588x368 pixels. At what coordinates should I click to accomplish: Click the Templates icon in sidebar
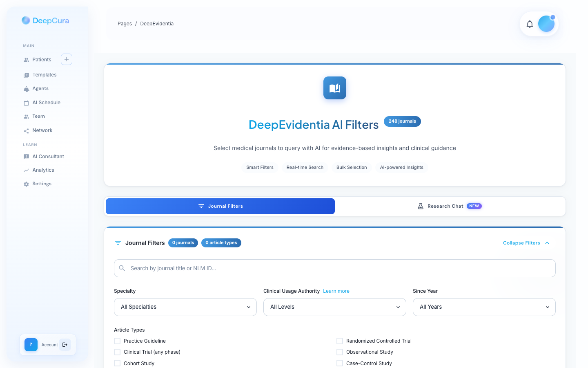pyautogui.click(x=26, y=75)
